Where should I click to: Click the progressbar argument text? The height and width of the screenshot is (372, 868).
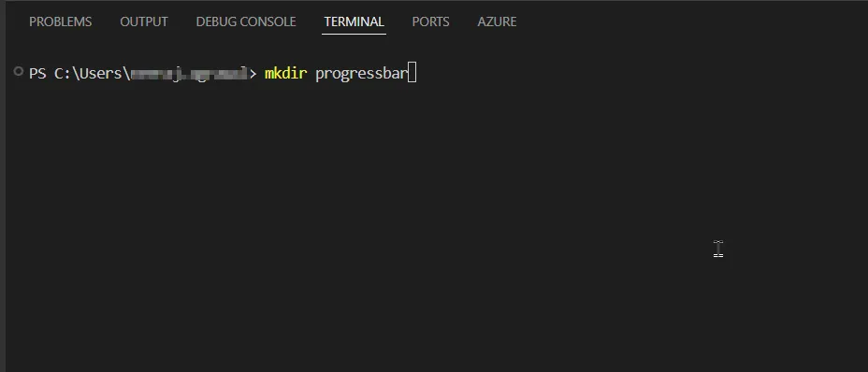(361, 74)
